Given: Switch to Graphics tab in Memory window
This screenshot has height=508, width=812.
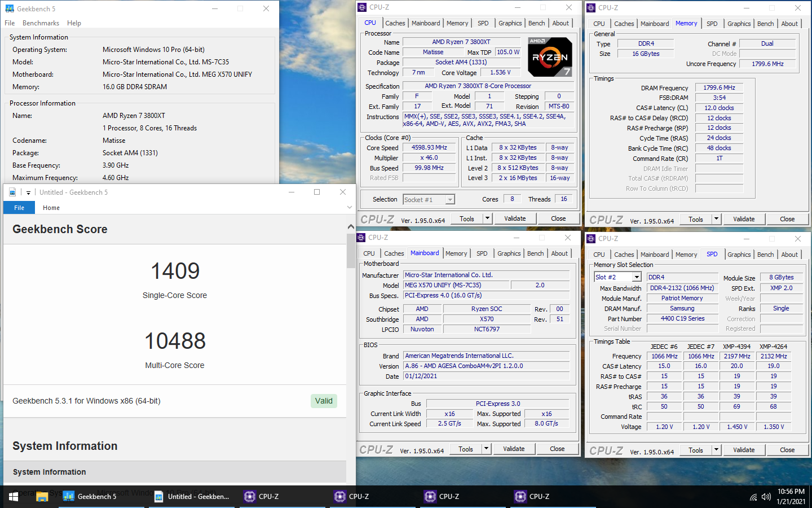Looking at the screenshot, I should click(739, 24).
